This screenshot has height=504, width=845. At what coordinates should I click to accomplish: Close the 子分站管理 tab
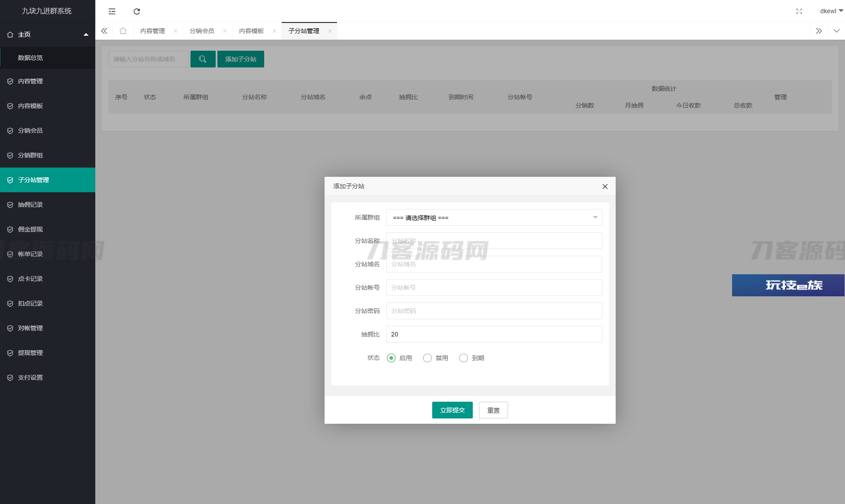pyautogui.click(x=330, y=31)
